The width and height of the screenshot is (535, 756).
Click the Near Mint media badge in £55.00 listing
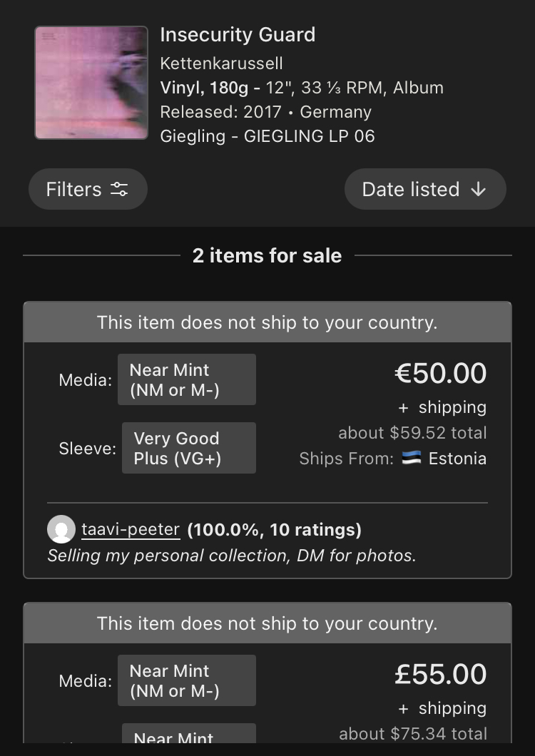click(186, 680)
